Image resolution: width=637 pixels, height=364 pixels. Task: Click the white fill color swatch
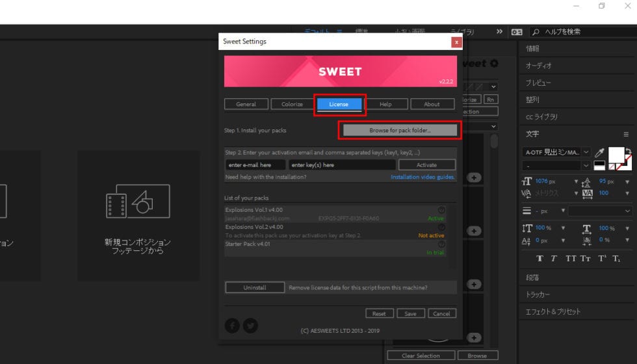616,155
